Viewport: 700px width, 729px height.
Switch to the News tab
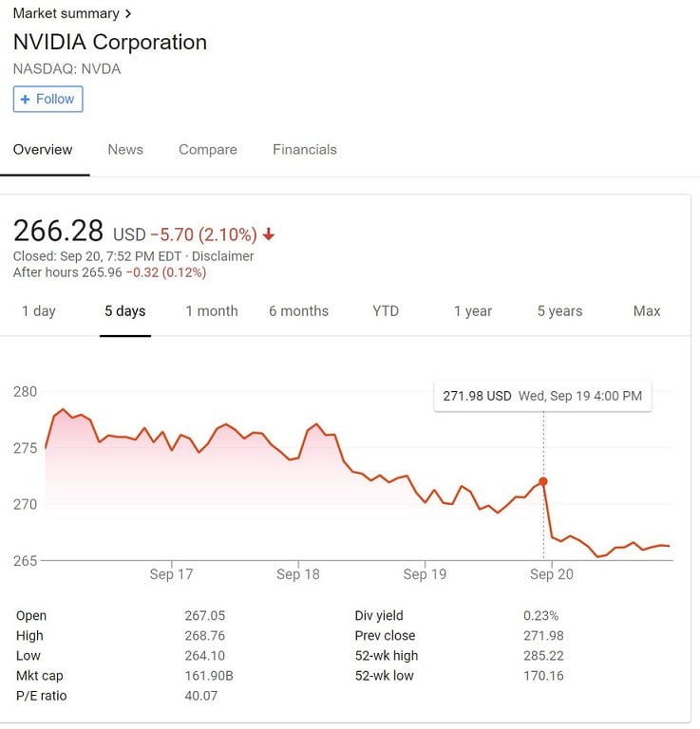[125, 149]
